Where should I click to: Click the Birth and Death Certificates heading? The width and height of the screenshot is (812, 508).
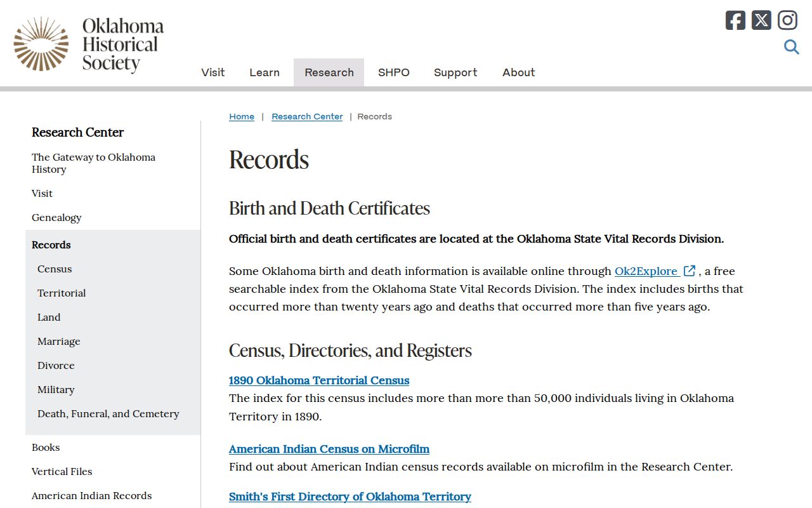pyautogui.click(x=329, y=208)
